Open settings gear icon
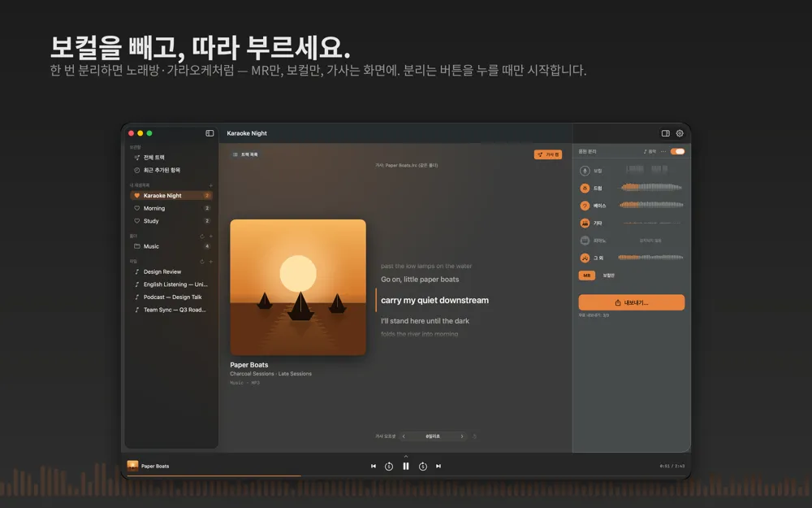This screenshot has height=508, width=812. coord(680,133)
